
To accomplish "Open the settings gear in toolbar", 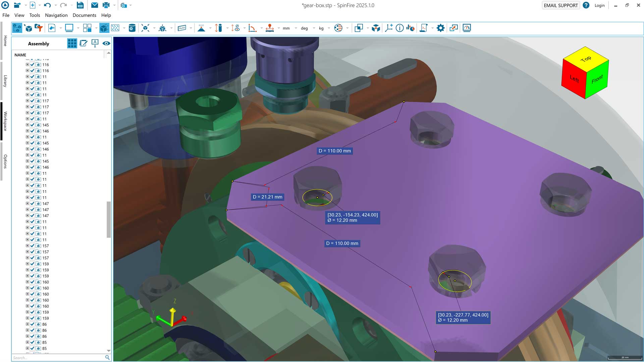I will pyautogui.click(x=440, y=28).
